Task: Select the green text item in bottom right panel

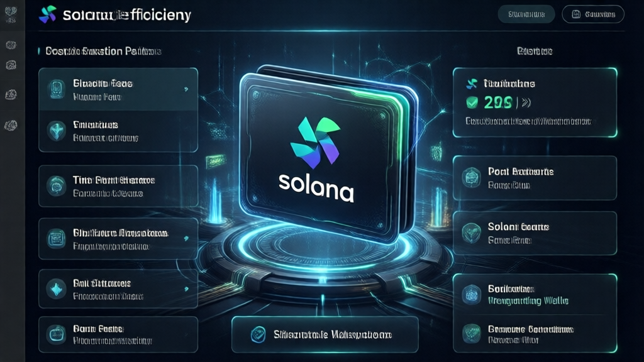Action: click(528, 301)
